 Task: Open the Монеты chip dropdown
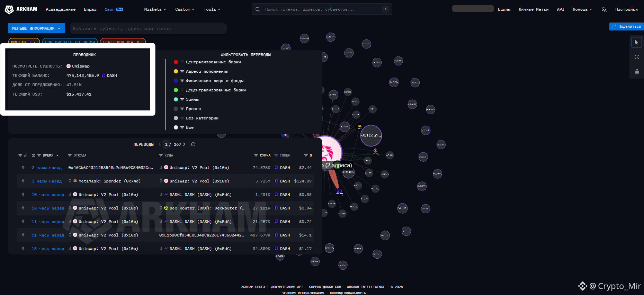tap(24, 42)
